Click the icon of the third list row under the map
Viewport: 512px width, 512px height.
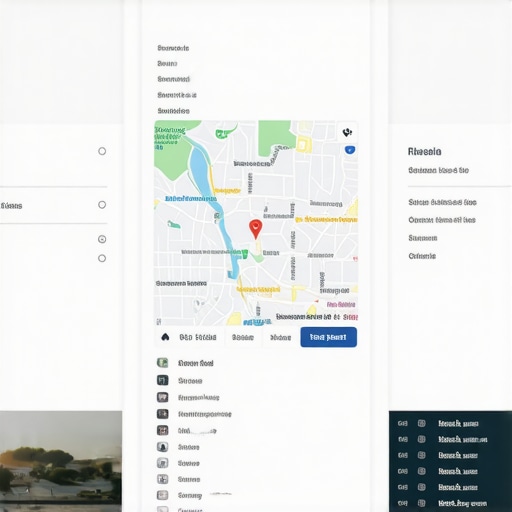click(x=162, y=397)
